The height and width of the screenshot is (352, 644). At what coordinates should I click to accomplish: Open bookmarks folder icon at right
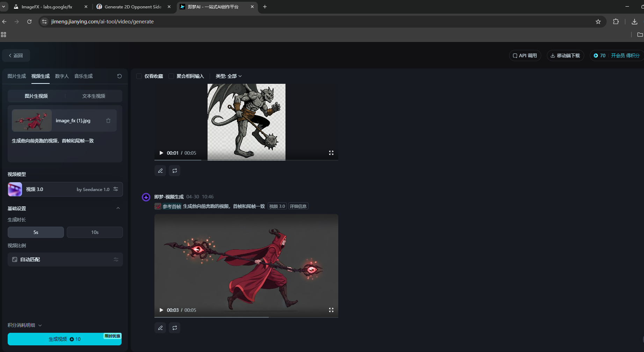click(x=640, y=35)
